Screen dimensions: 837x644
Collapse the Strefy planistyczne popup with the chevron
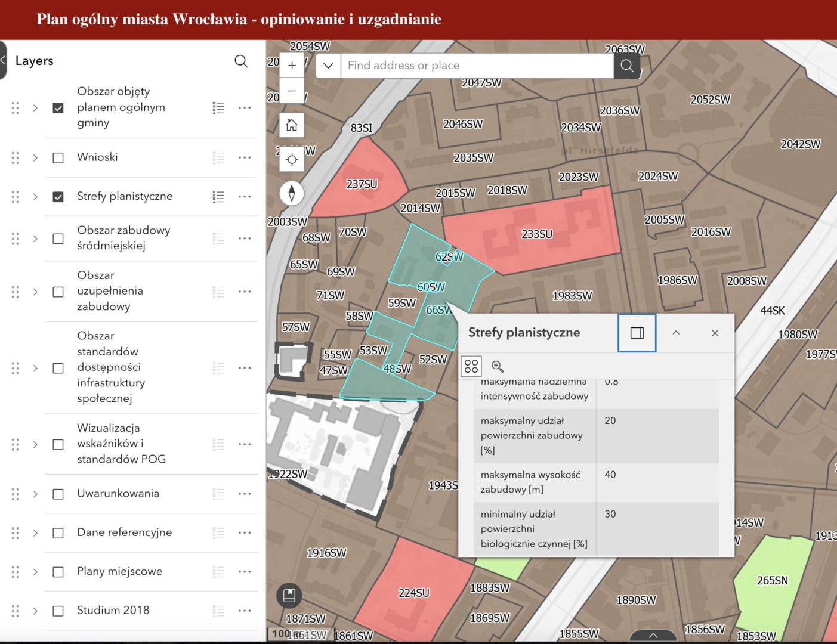coord(676,333)
